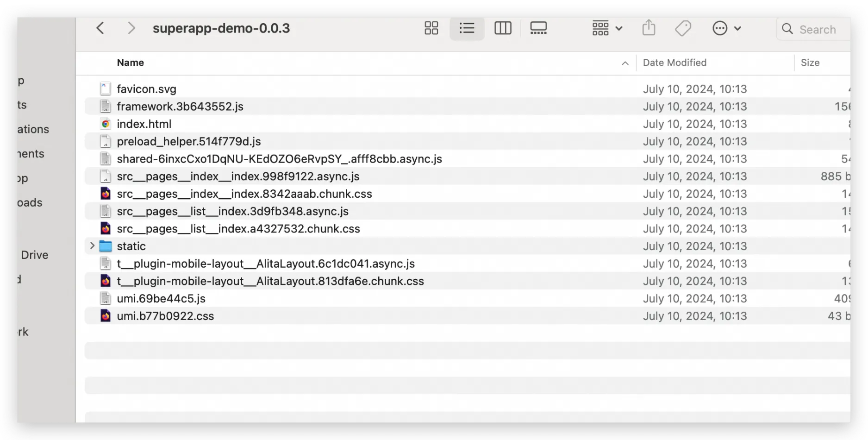Viewport: 868px width, 440px height.
Task: Switch to column view
Action: 503,28
